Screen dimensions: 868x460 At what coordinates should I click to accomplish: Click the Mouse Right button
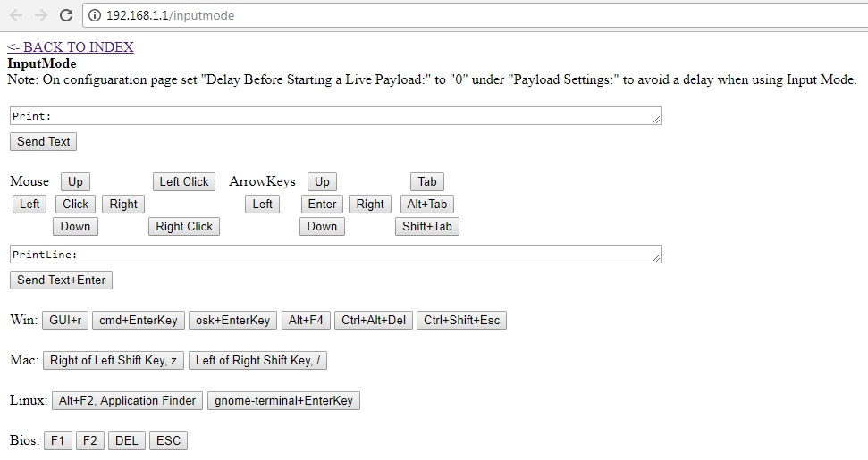(x=122, y=204)
